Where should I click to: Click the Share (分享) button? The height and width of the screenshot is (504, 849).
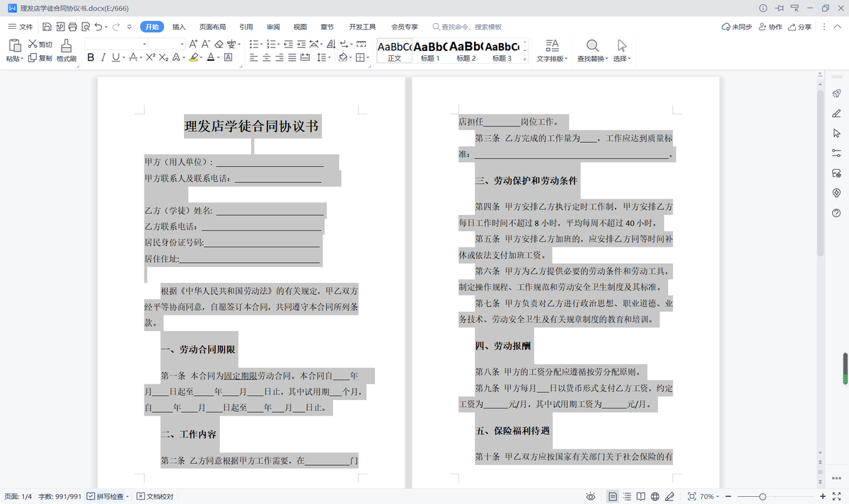[x=799, y=27]
